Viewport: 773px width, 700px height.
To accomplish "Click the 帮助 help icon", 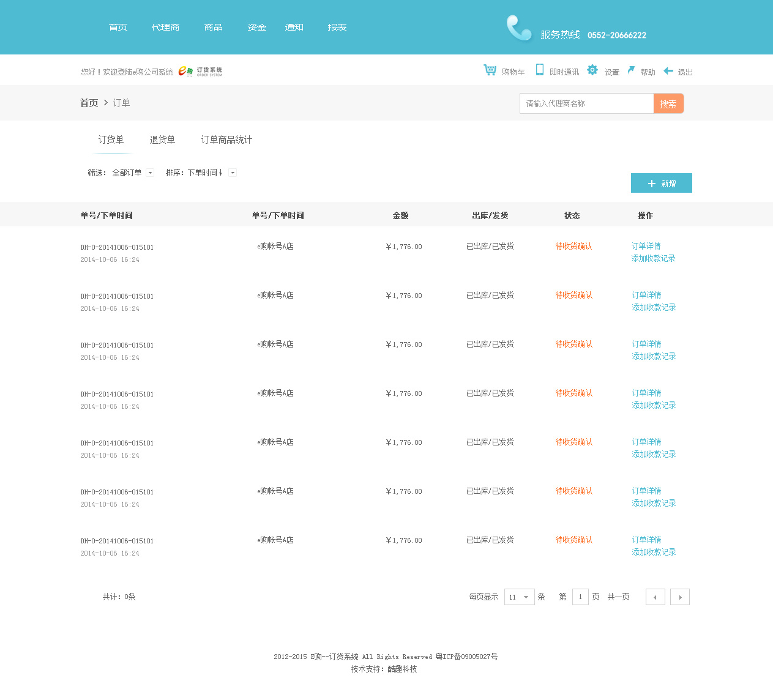I will (x=632, y=70).
